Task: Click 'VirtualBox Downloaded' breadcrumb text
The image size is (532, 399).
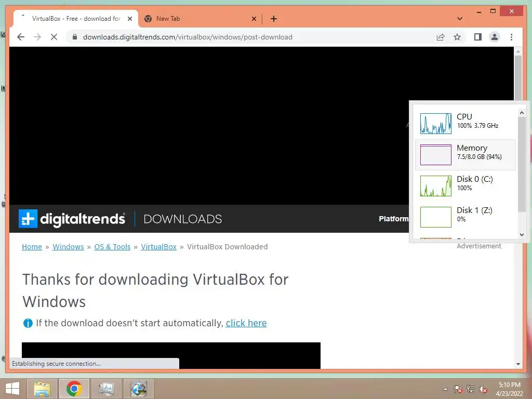Action: 228,247
